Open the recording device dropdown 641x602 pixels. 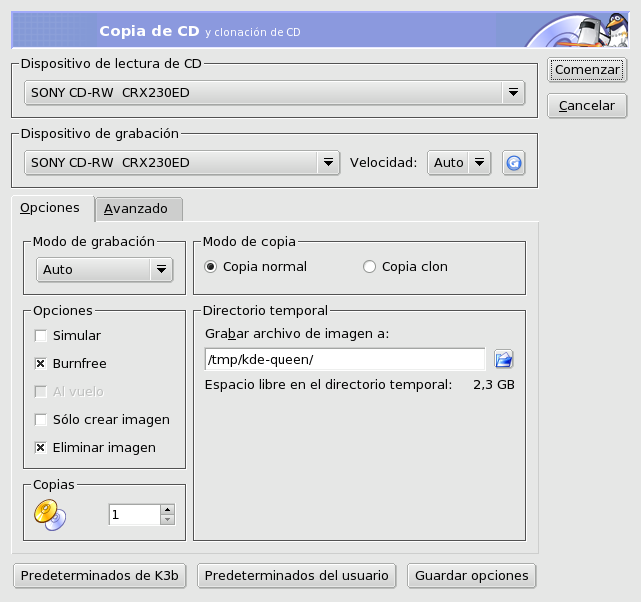pos(182,163)
